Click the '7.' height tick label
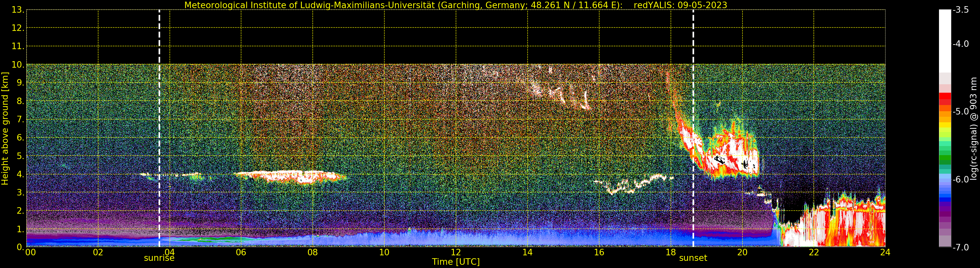Image resolution: width=980 pixels, height=268 pixels. click(x=20, y=119)
